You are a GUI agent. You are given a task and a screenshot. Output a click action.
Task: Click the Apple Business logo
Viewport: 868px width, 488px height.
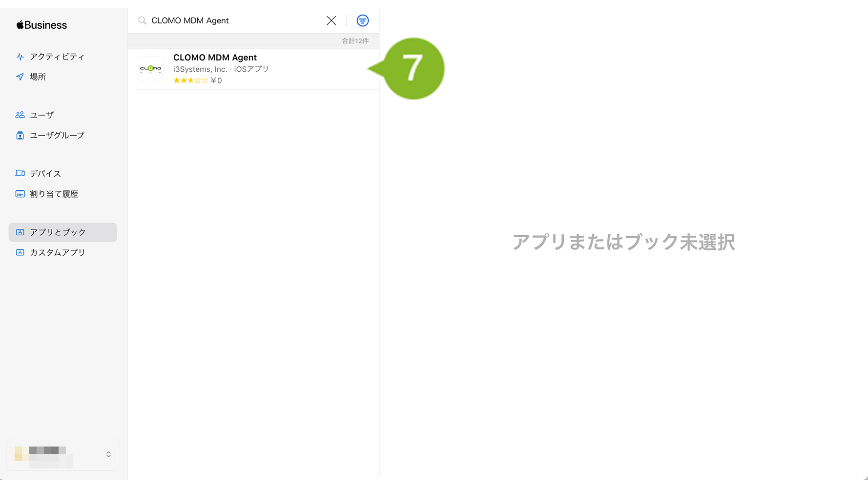coord(41,25)
